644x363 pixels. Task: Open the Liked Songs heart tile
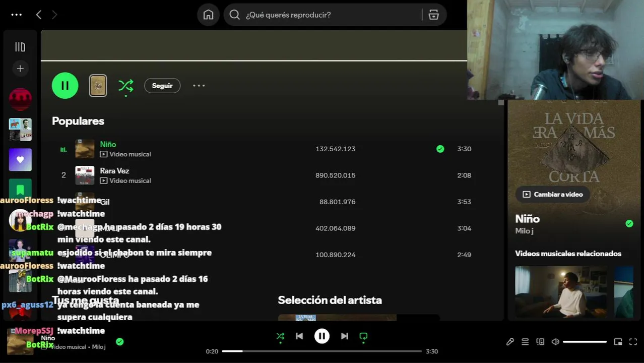20,160
